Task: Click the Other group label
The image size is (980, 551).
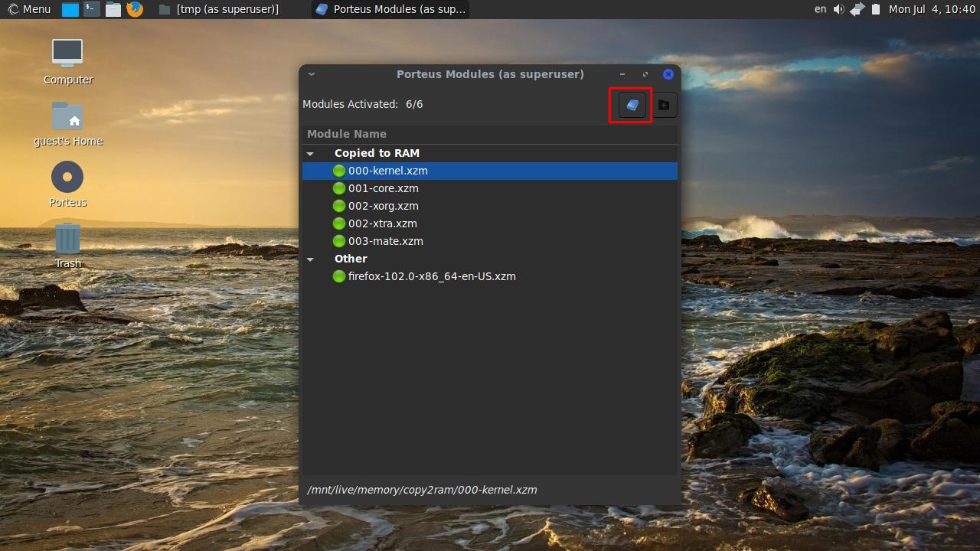Action: click(351, 259)
